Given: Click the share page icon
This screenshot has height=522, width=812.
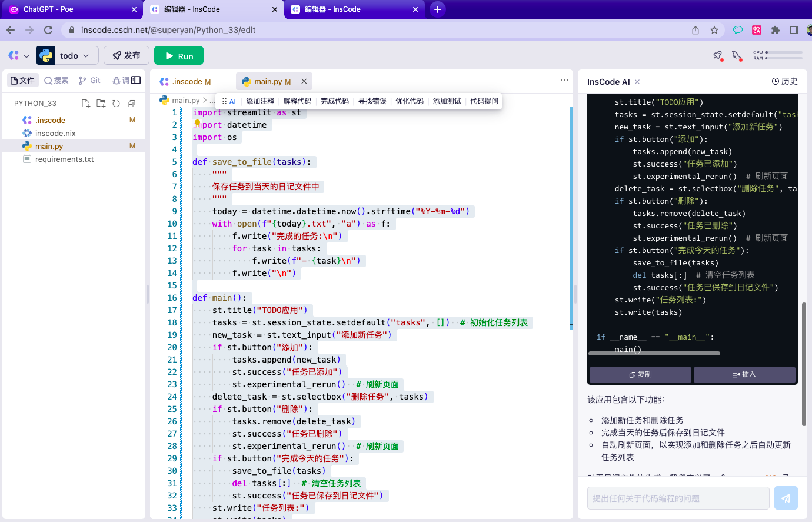Looking at the screenshot, I should pos(695,30).
